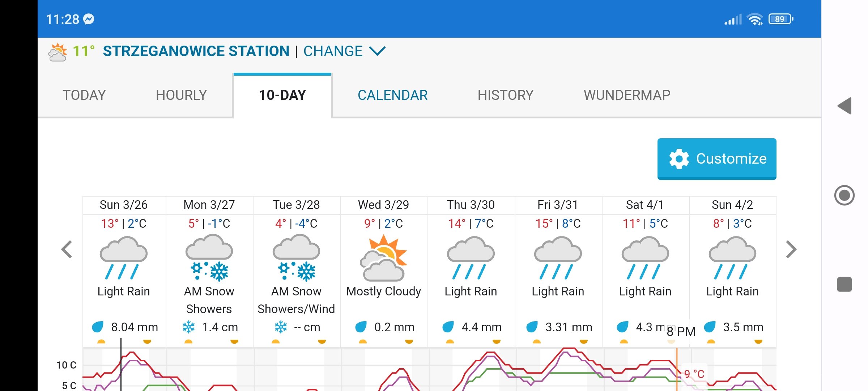Expand the CHANGE location dropdown chevron

[x=377, y=51]
